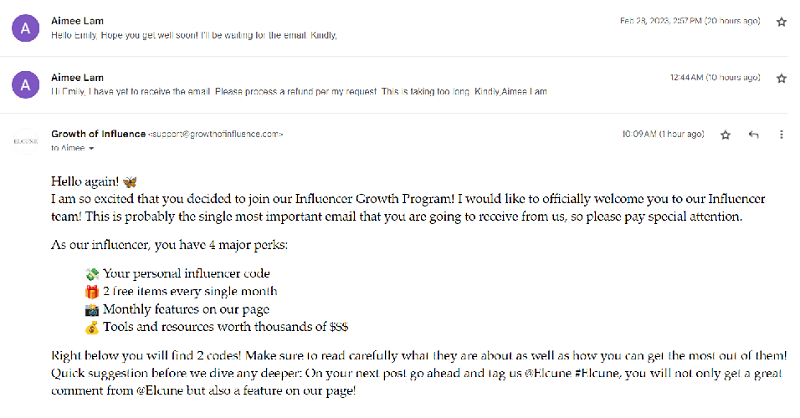Click the 10:09 AM timestamp
This screenshot has height=418, width=800.
pyautogui.click(x=663, y=134)
